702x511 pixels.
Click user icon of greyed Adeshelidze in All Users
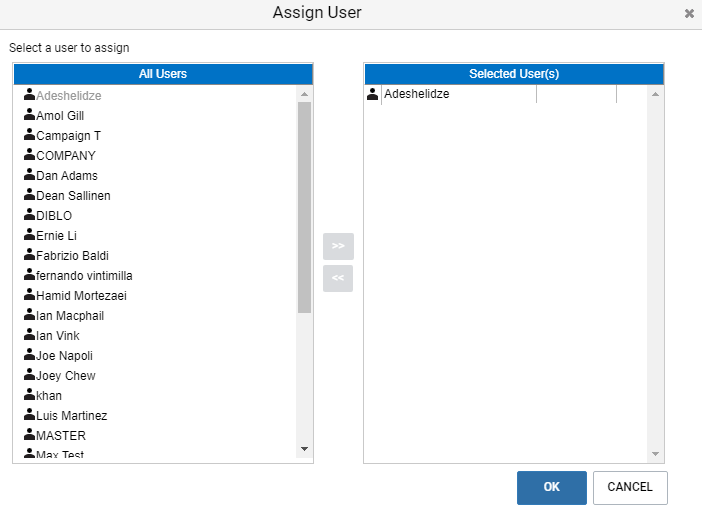pos(30,94)
